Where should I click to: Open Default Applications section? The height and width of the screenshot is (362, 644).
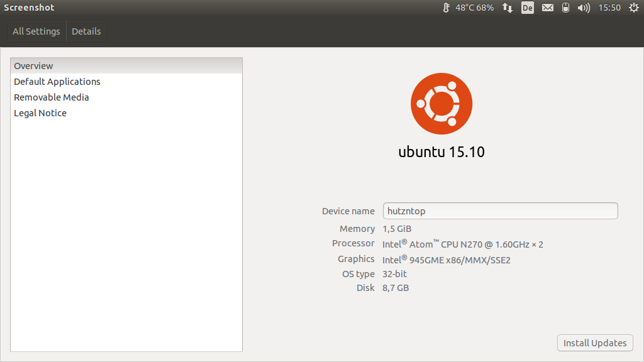[126, 81]
